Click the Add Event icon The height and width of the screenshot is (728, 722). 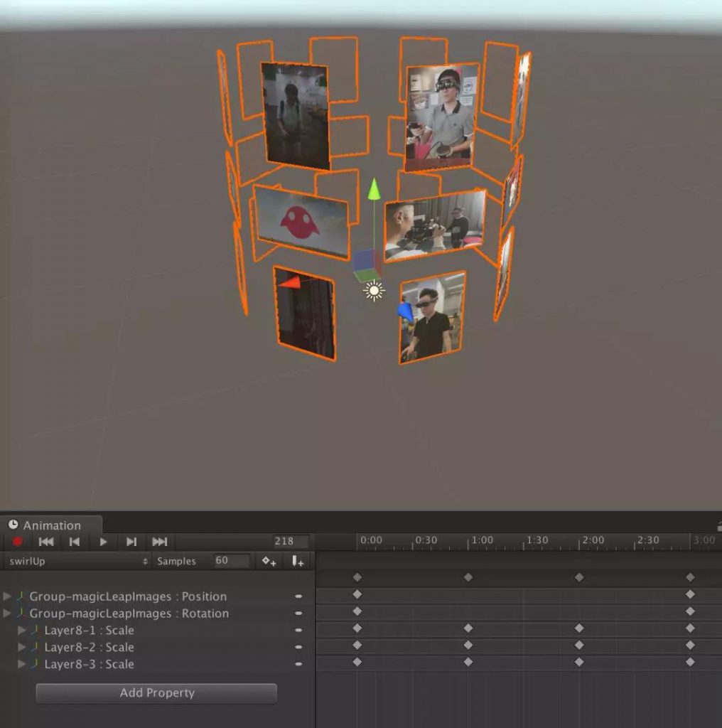298,562
